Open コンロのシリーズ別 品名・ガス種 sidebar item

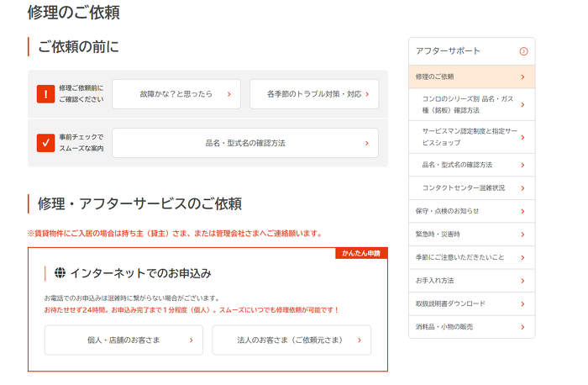tap(470, 104)
